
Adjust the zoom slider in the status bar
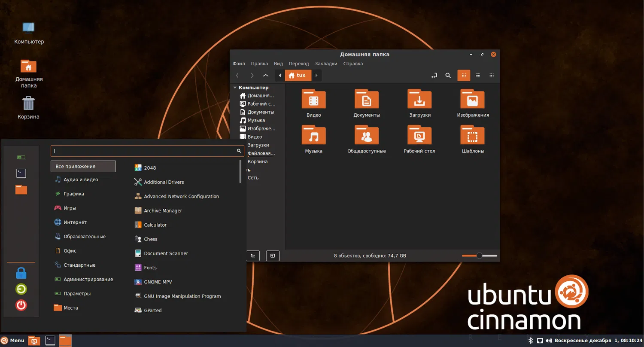pyautogui.click(x=479, y=256)
